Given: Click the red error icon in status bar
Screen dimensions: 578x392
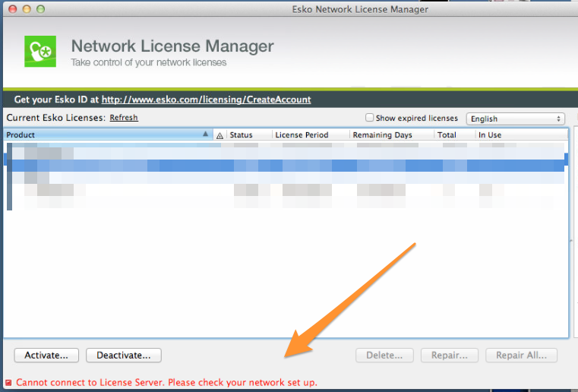Looking at the screenshot, I should pos(8,382).
